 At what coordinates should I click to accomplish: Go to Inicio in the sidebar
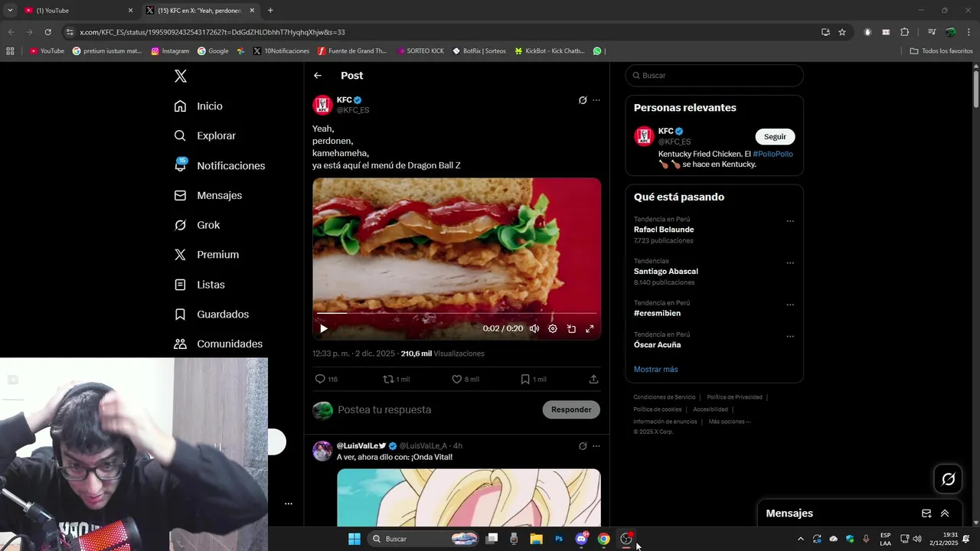coord(198,106)
